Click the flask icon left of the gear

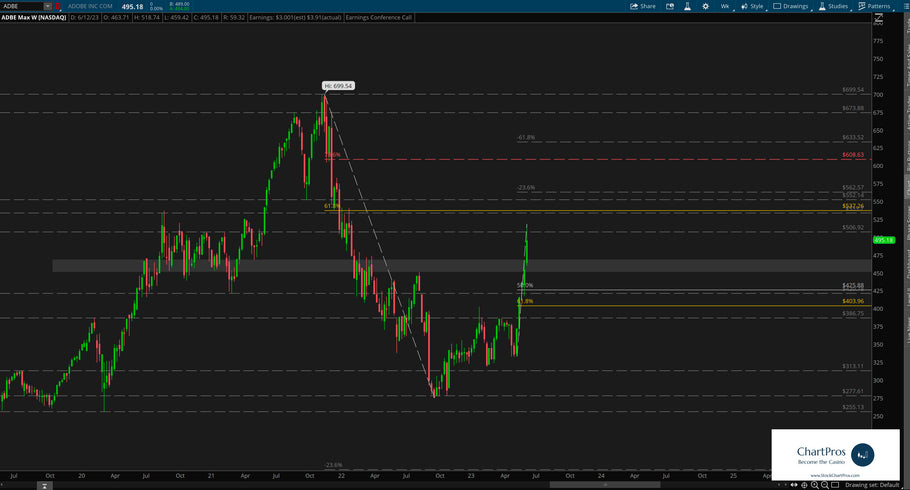click(x=687, y=6)
